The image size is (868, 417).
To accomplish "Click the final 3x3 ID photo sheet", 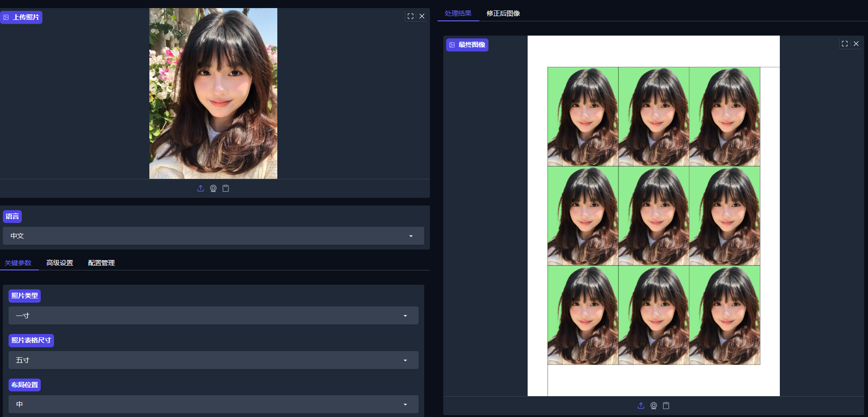I will (654, 216).
